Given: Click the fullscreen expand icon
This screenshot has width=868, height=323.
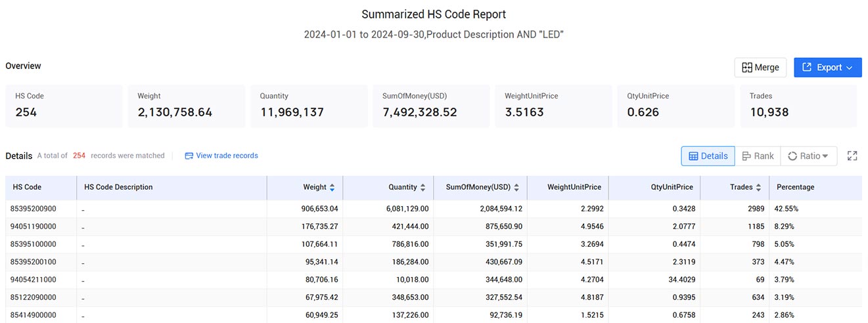Looking at the screenshot, I should tap(852, 156).
